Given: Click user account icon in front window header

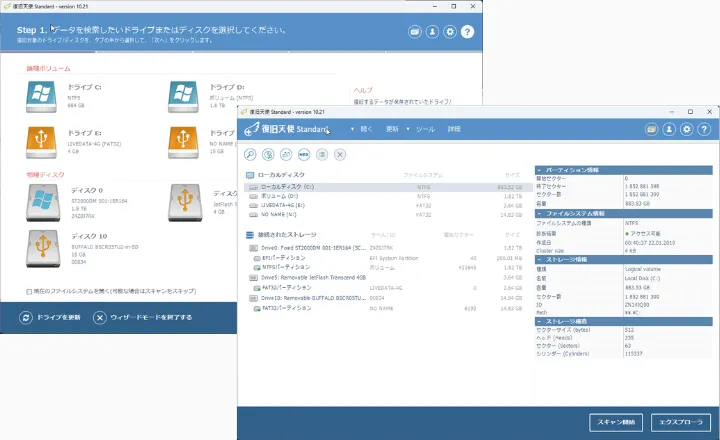Looking at the screenshot, I should point(669,130).
